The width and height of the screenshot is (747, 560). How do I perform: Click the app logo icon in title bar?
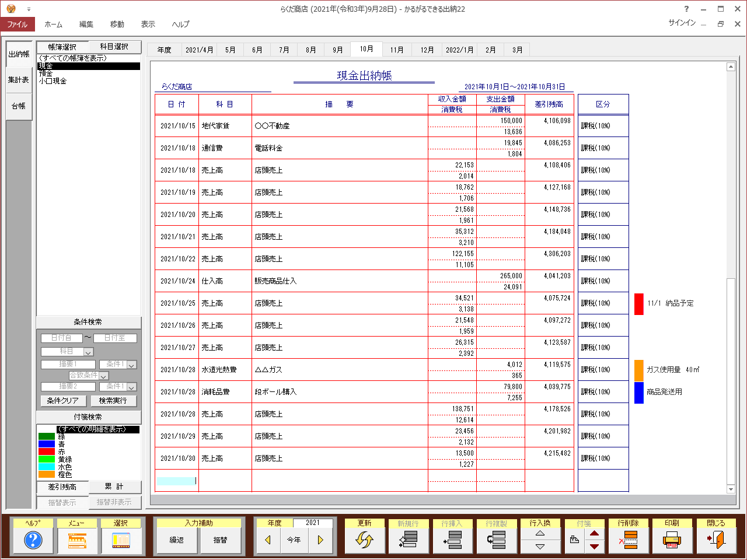click(11, 9)
